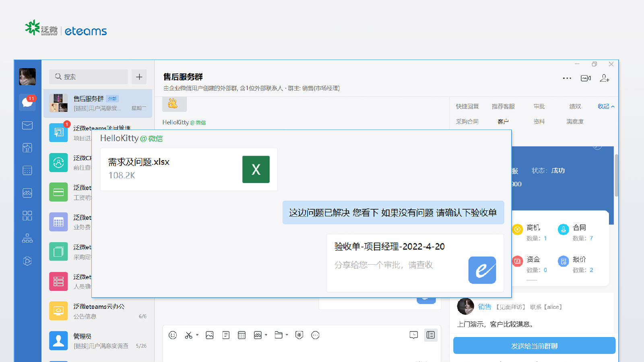Click the 外部 tag on 售后服务群
This screenshot has height=362, width=644.
pyautogui.click(x=112, y=99)
